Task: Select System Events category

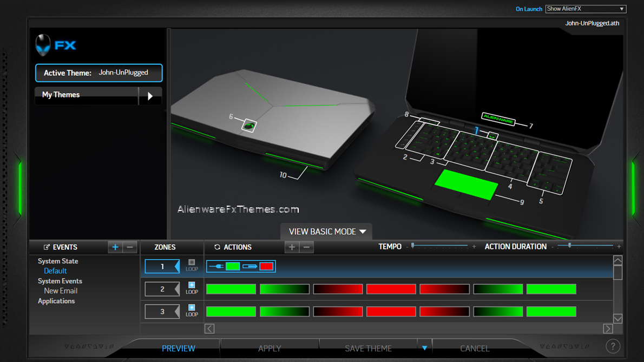Action: [60, 281]
